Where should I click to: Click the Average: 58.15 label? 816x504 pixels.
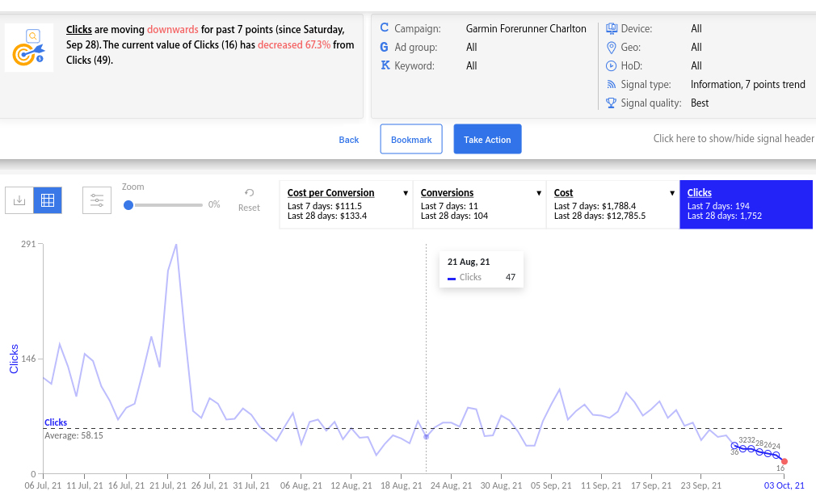coord(74,435)
